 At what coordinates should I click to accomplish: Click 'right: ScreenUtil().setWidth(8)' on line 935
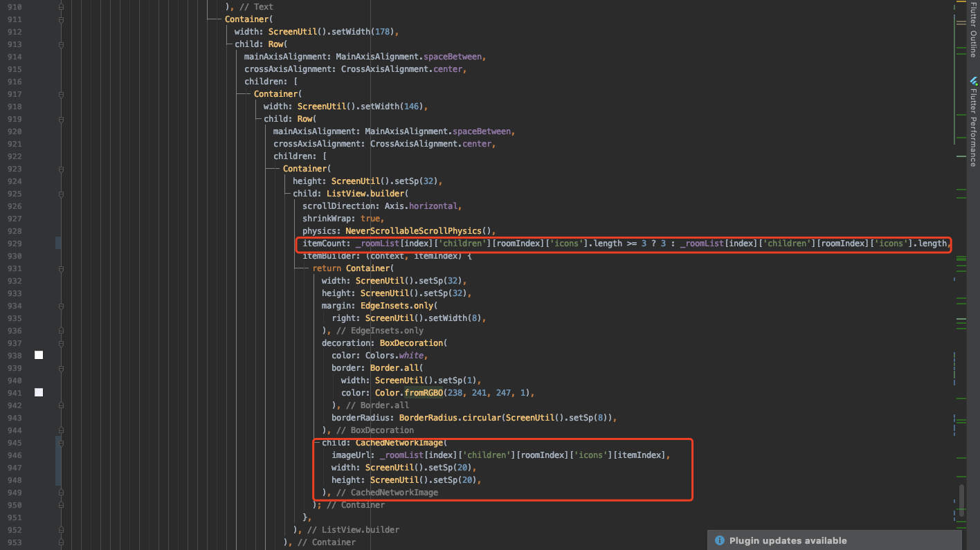[x=407, y=318]
